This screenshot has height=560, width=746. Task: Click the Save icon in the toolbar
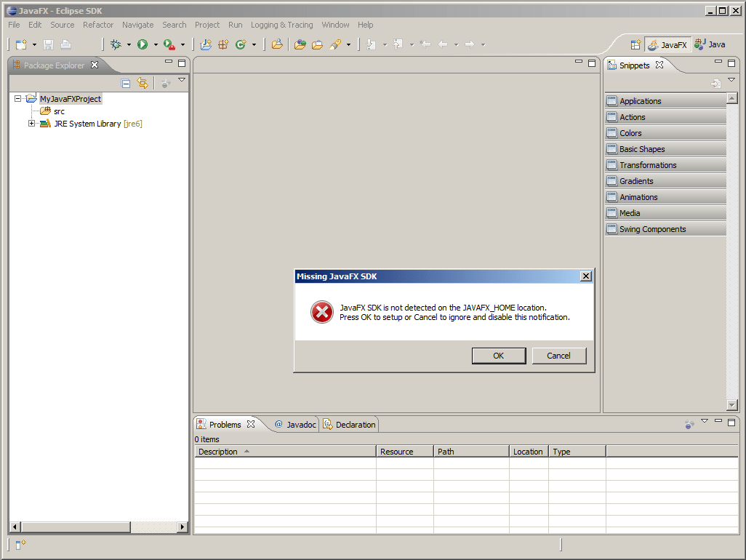[47, 44]
